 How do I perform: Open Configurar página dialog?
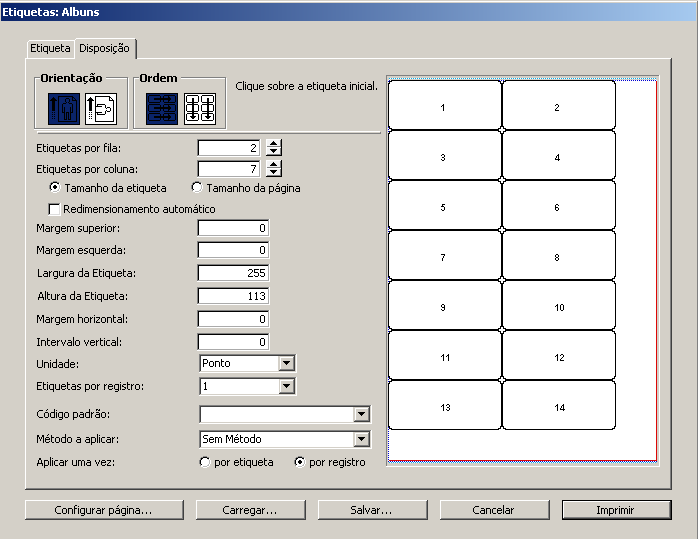point(104,510)
